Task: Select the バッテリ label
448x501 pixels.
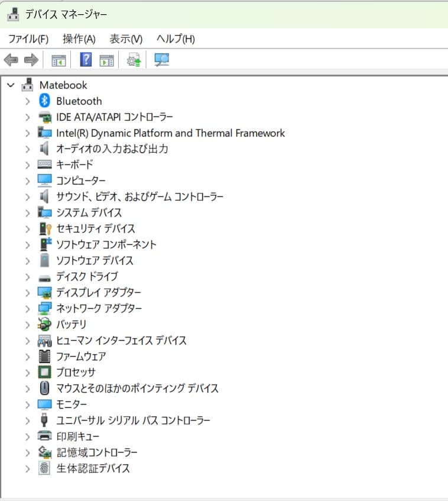Action: click(x=71, y=324)
